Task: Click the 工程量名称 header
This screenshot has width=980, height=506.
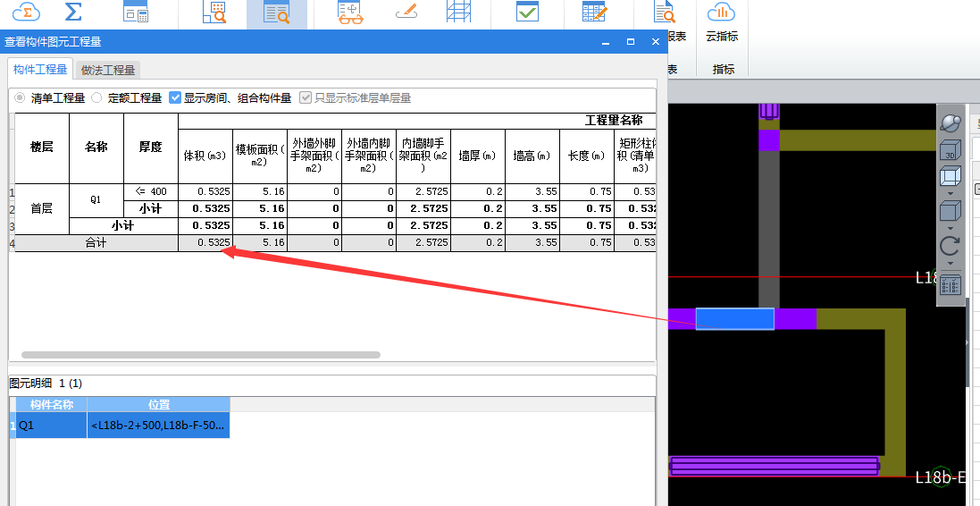Action: pos(613,121)
